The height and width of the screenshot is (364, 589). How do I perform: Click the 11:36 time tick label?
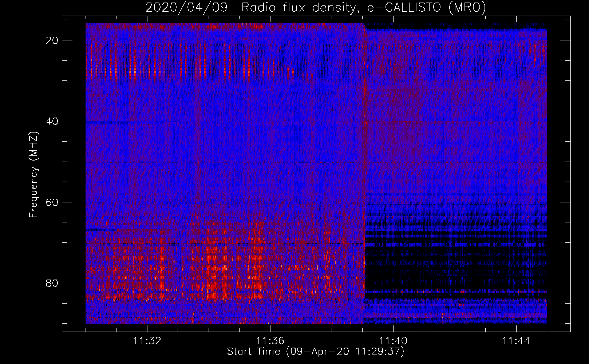[270, 341]
